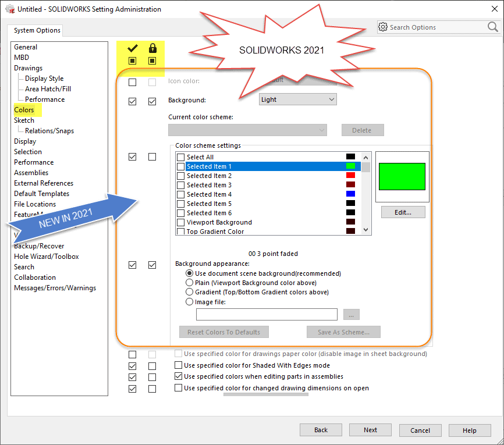This screenshot has width=504, height=445.
Task: Click the blue swatch for Selected Item 4
Action: [x=351, y=194]
